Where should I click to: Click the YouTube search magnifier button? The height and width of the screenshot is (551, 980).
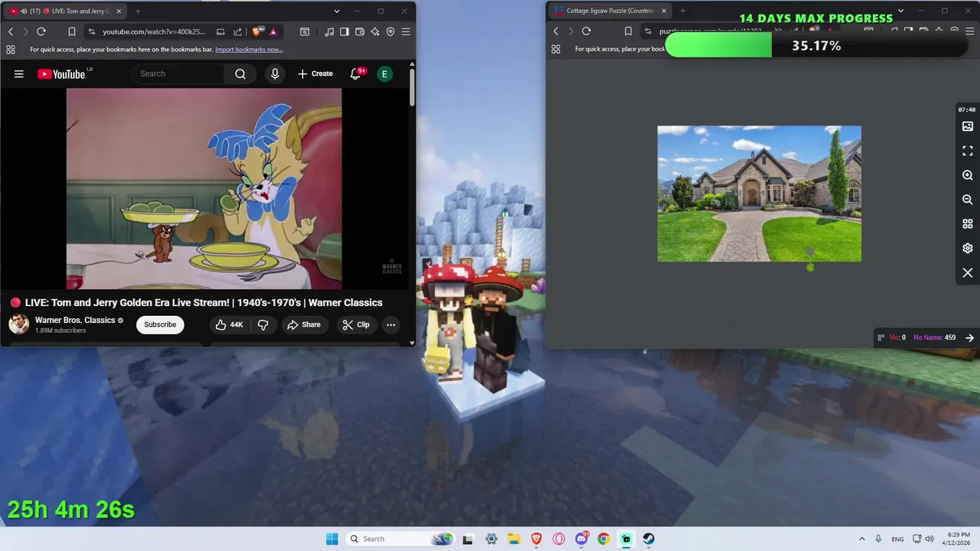pyautogui.click(x=240, y=73)
